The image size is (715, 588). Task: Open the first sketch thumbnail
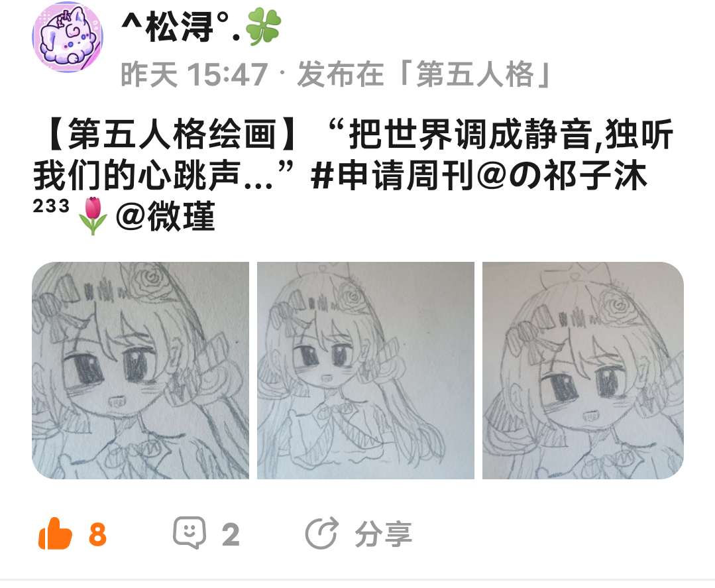pyautogui.click(x=140, y=371)
